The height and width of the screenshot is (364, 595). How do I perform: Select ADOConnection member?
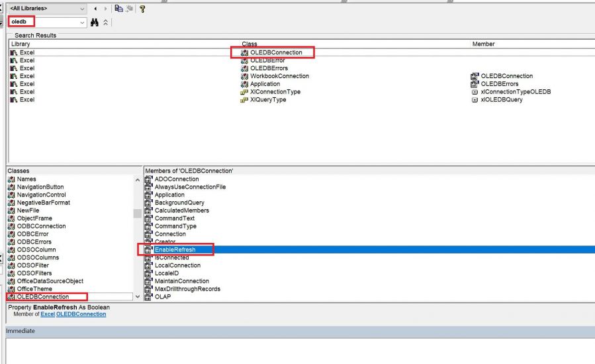[177, 179]
